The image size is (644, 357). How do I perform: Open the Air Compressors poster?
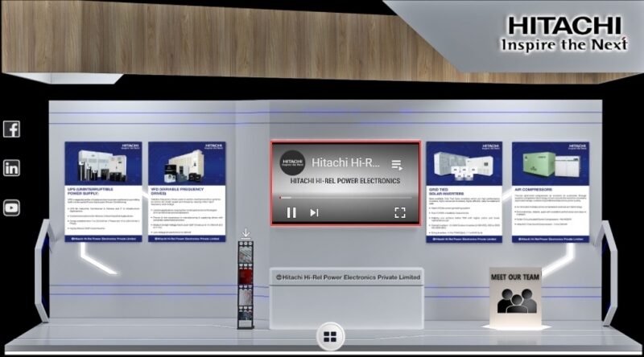(551, 192)
